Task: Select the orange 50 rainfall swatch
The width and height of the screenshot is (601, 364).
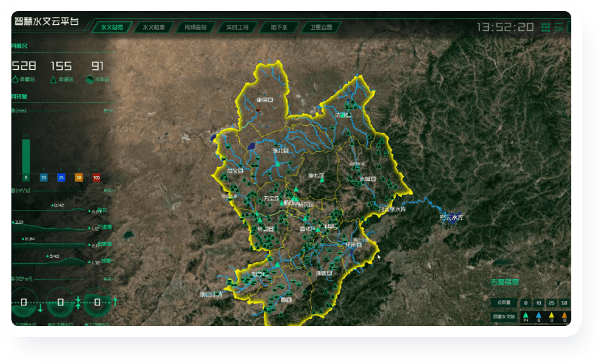Action: coord(79,178)
